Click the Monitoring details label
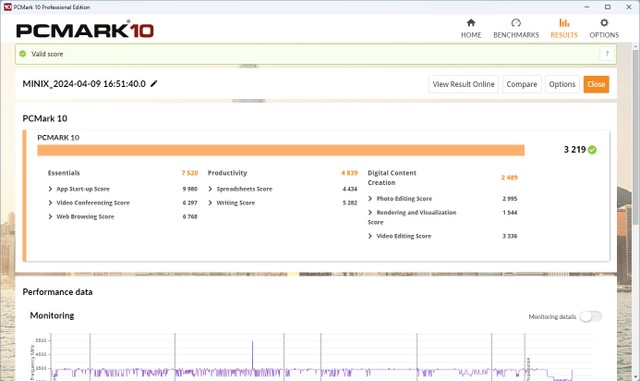 coord(552,316)
